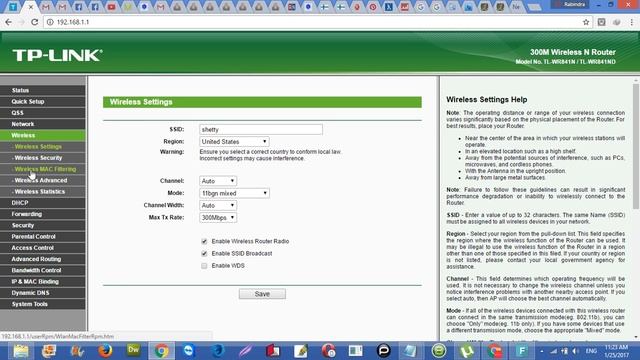Open TeamViewer from the taskbar
Screen dimensions: 640x360
point(189,351)
